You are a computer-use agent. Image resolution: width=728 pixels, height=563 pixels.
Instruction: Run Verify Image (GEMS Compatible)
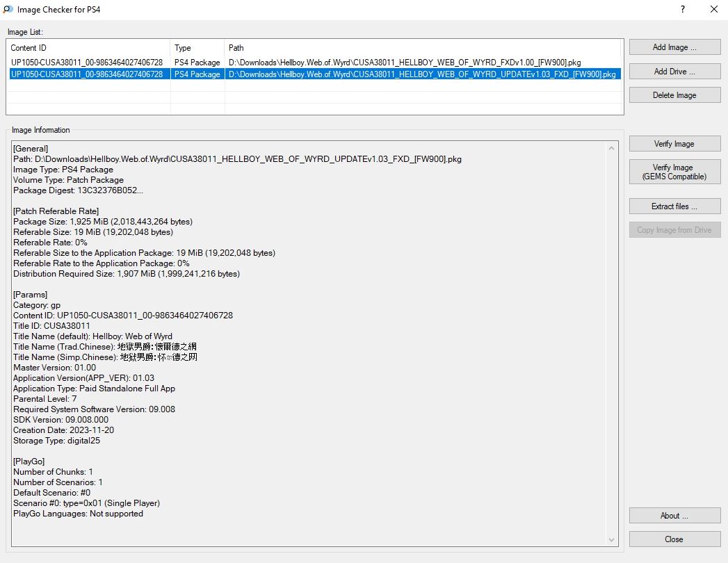(674, 172)
